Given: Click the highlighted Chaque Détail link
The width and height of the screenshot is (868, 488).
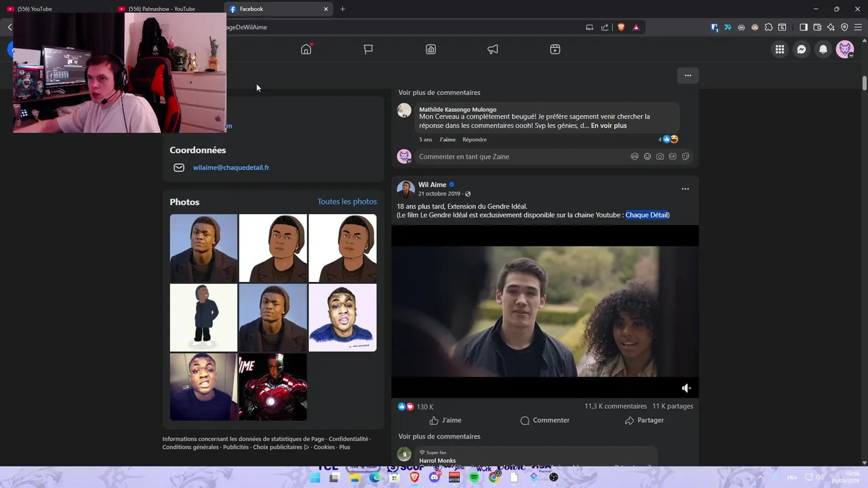Looking at the screenshot, I should click(x=647, y=215).
